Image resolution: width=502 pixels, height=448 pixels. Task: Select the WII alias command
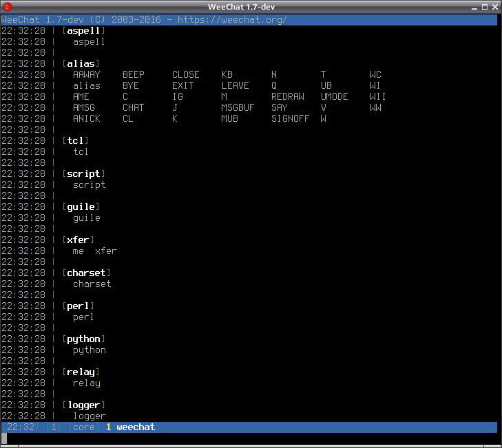tap(378, 96)
